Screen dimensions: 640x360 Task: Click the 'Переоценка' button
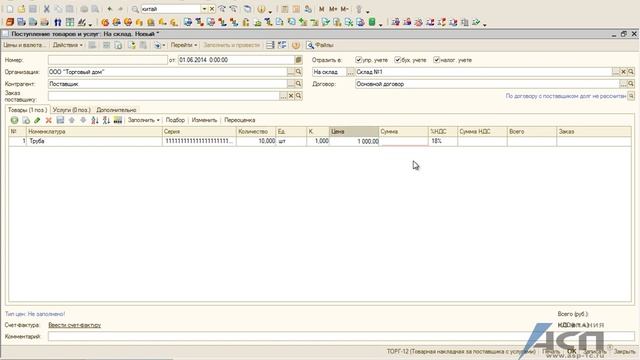coord(240,120)
